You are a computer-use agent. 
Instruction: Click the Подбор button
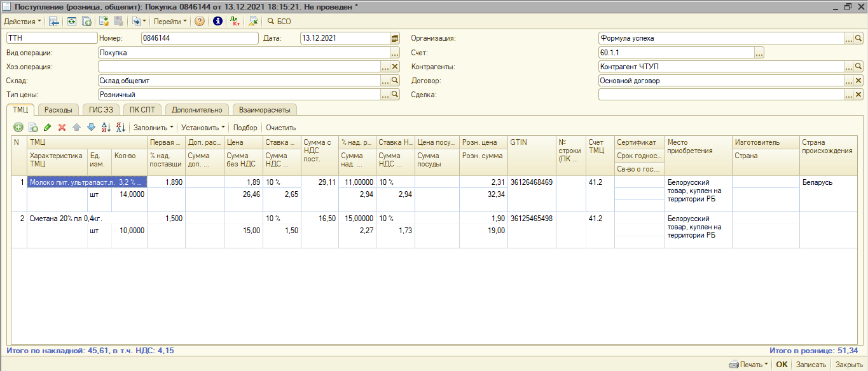tap(245, 128)
